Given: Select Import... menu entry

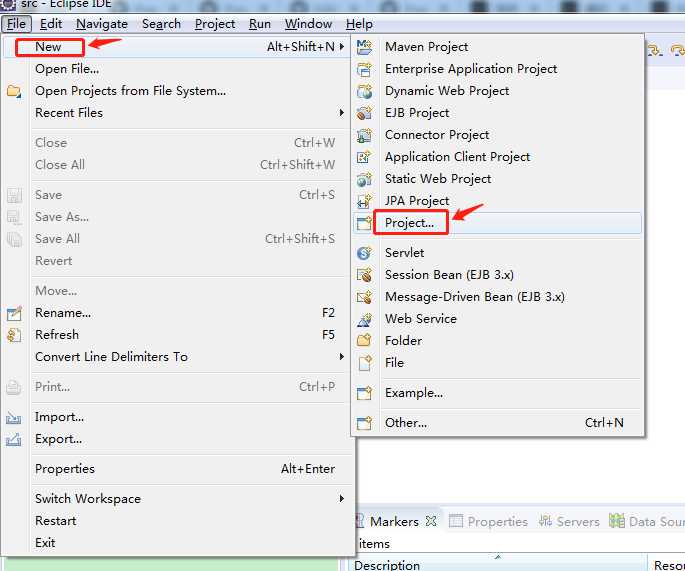Looking at the screenshot, I should [177, 417].
